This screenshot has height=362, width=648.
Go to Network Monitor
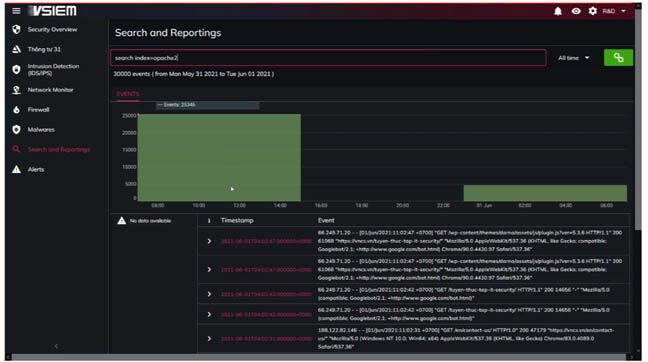[50, 90]
